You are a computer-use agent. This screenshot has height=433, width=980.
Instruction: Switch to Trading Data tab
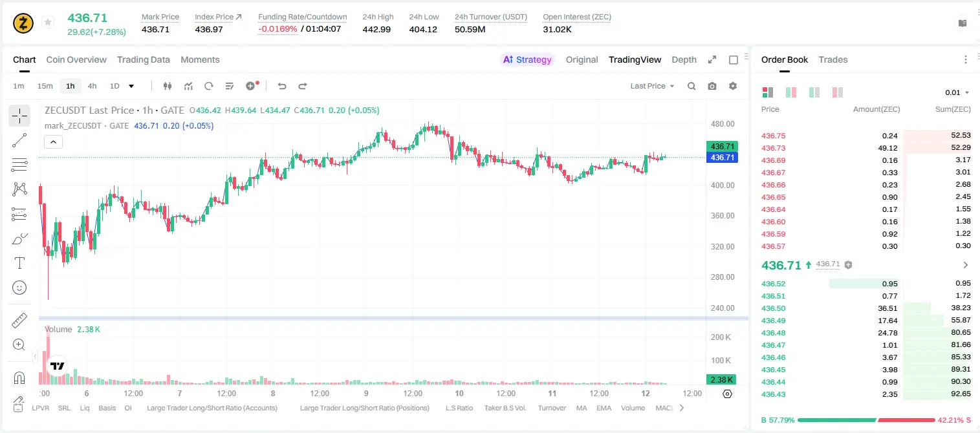tap(144, 59)
